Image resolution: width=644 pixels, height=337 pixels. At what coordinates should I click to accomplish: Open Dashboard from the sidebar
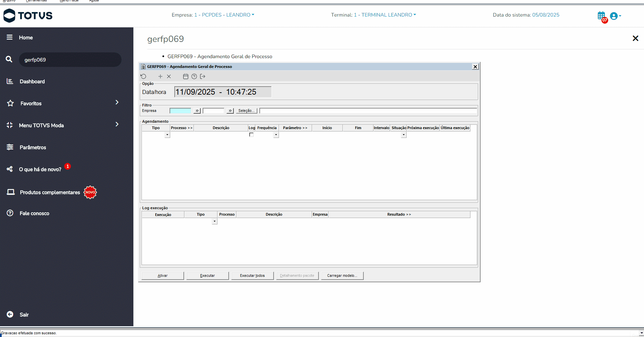(32, 81)
